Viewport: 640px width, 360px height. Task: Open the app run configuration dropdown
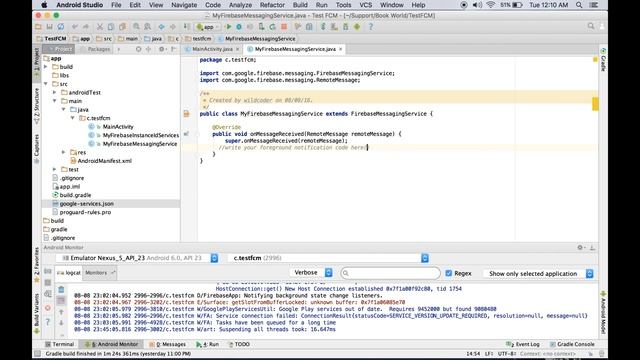pos(208,27)
